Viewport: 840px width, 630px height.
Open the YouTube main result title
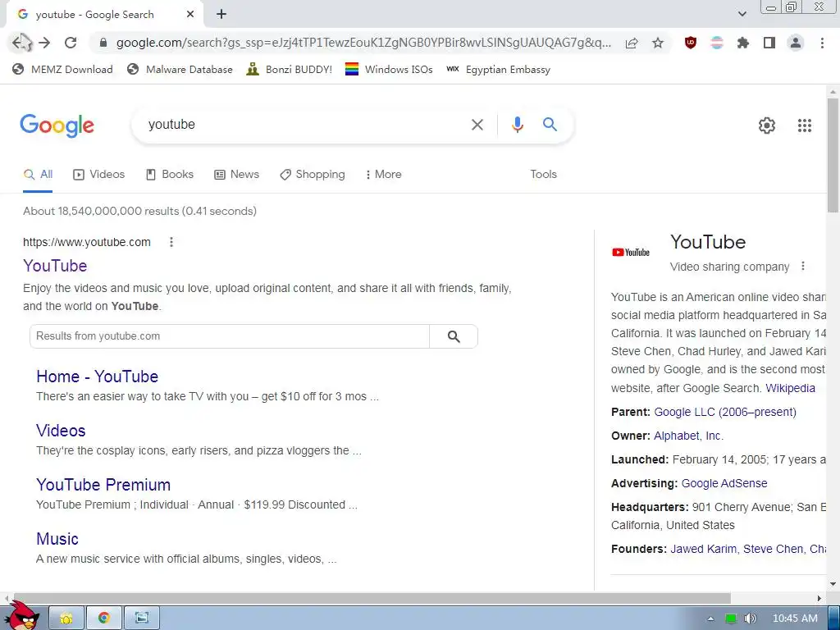click(x=55, y=266)
